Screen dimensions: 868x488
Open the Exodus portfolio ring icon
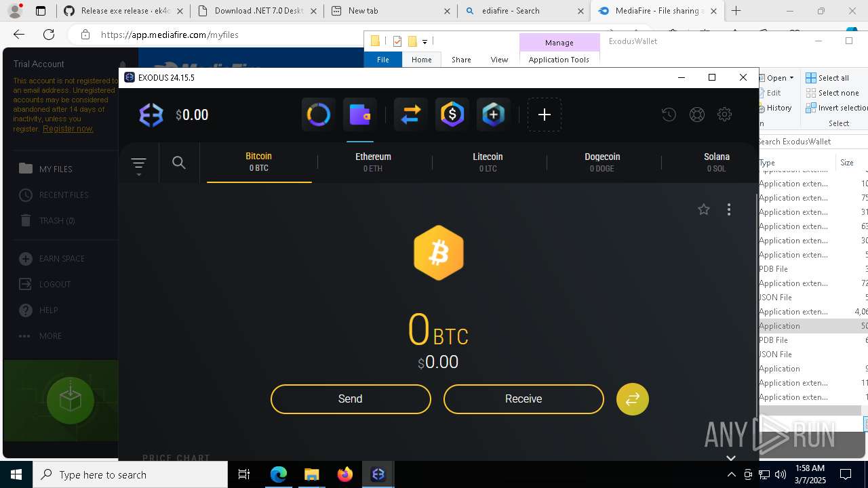point(318,115)
